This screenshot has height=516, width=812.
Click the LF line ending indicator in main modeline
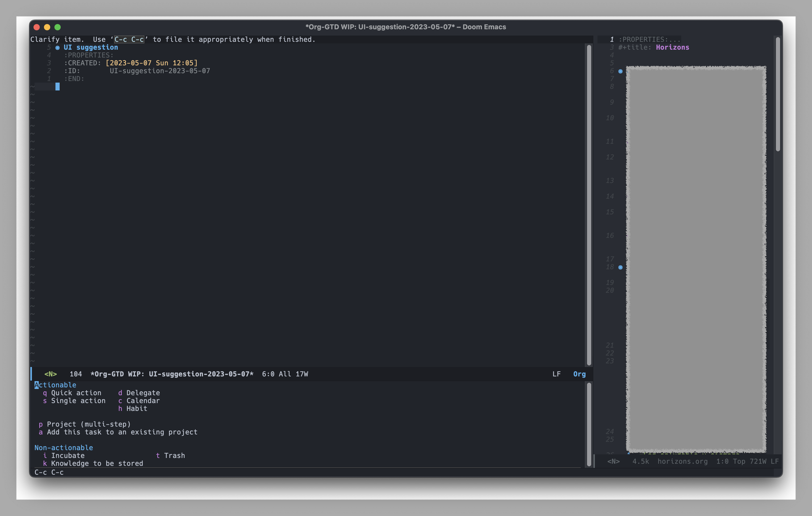(556, 374)
